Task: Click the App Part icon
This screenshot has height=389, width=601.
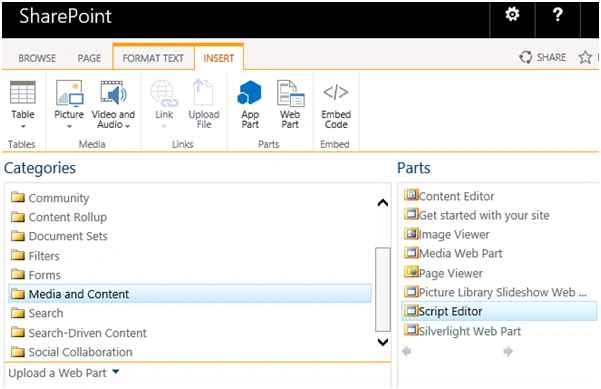Action: [250, 92]
